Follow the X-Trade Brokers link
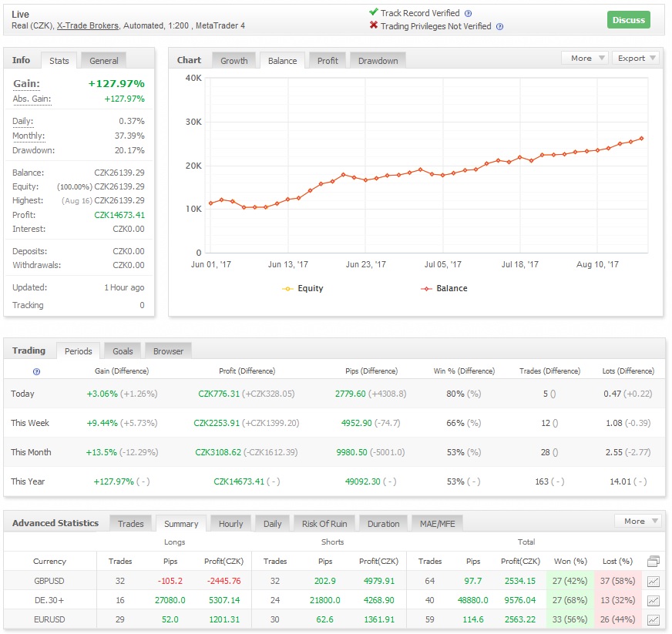The height and width of the screenshot is (634, 672). click(87, 25)
